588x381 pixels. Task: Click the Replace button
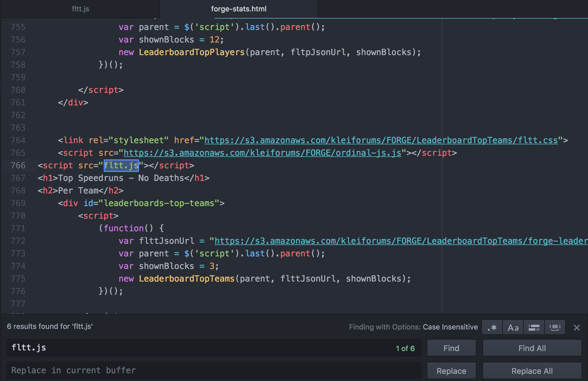click(x=451, y=371)
